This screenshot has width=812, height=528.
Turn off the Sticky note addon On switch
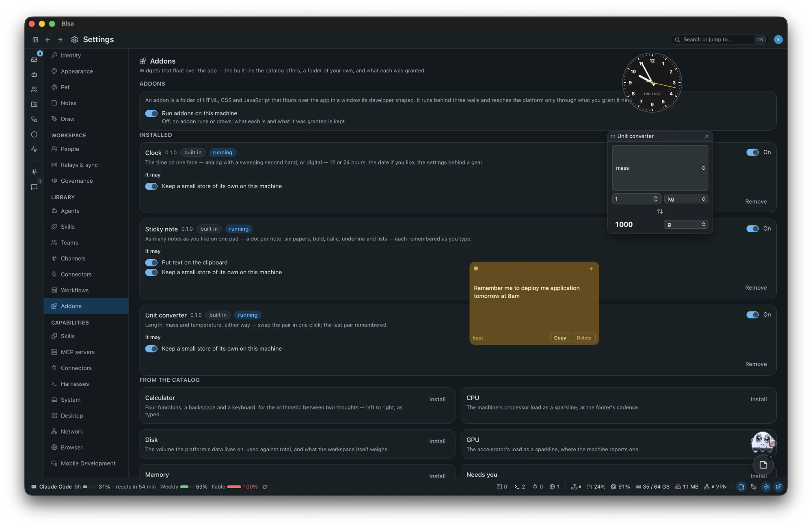752,229
